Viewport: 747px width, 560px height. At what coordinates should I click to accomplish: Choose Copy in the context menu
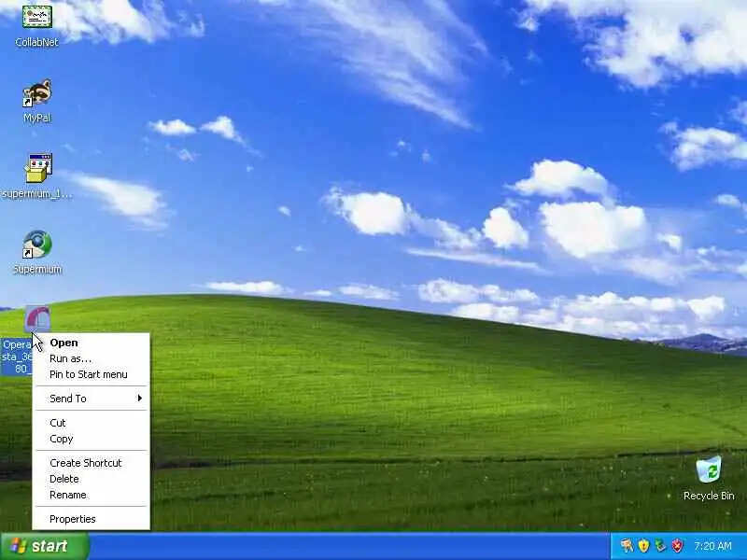coord(91,439)
